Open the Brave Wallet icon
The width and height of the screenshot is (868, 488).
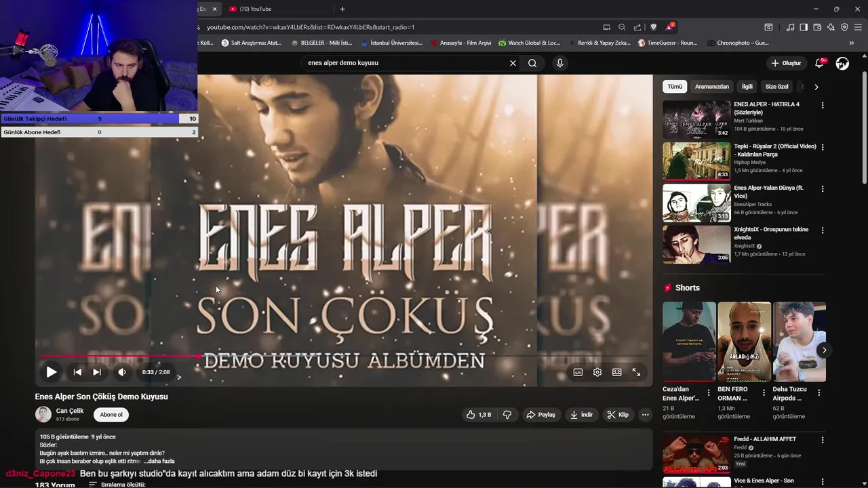tap(817, 27)
